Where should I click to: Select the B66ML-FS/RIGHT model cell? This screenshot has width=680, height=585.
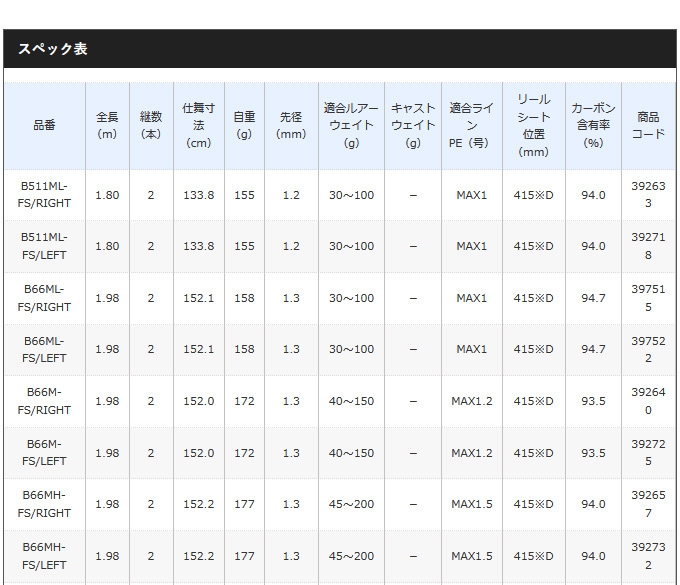44,298
